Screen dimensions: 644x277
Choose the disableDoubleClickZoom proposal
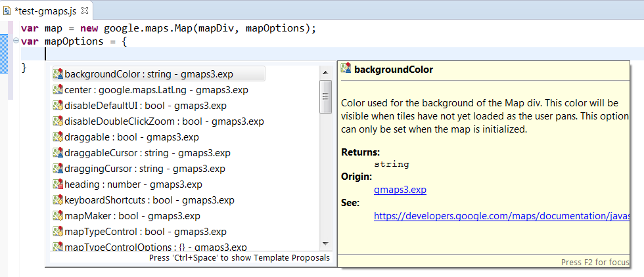click(158, 121)
